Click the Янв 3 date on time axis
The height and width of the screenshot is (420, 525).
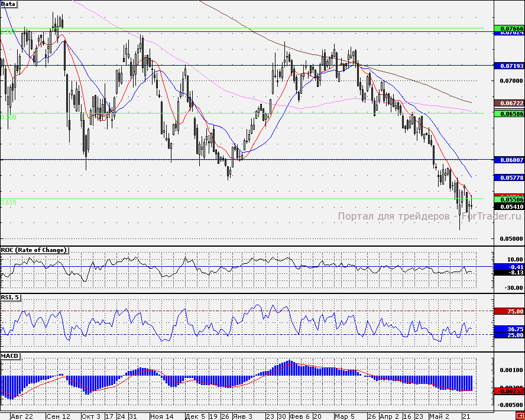244,416
